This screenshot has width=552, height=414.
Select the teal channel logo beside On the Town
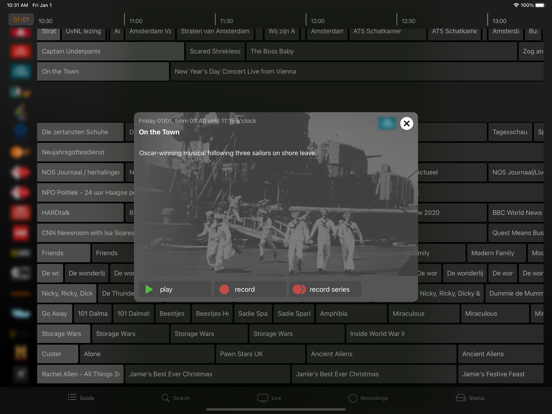coord(20,71)
